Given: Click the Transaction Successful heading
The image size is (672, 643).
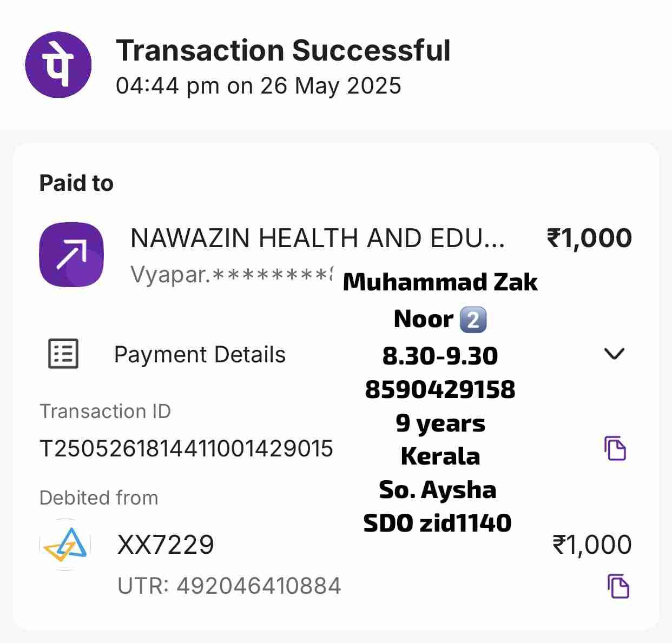Looking at the screenshot, I should click(283, 51).
